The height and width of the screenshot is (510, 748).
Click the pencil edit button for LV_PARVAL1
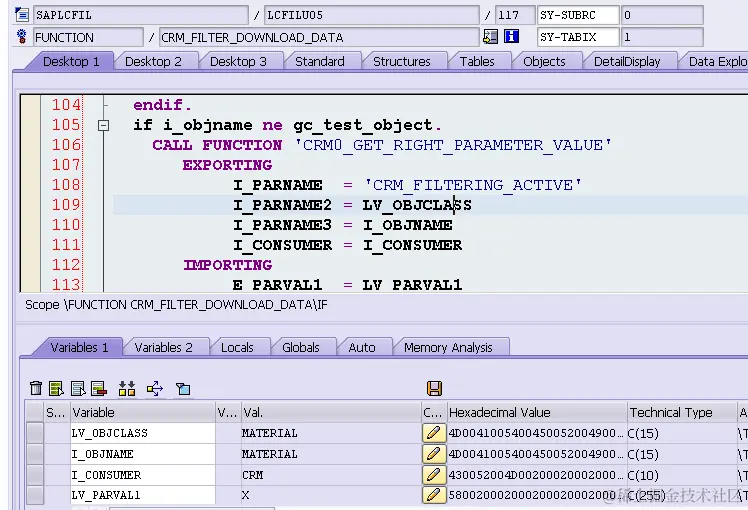pyautogui.click(x=434, y=495)
